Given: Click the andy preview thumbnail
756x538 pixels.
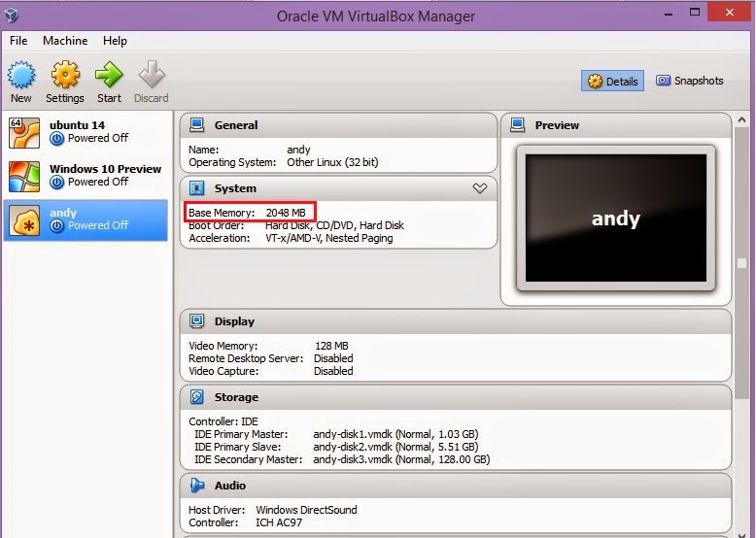Looking at the screenshot, I should pyautogui.click(x=616, y=219).
